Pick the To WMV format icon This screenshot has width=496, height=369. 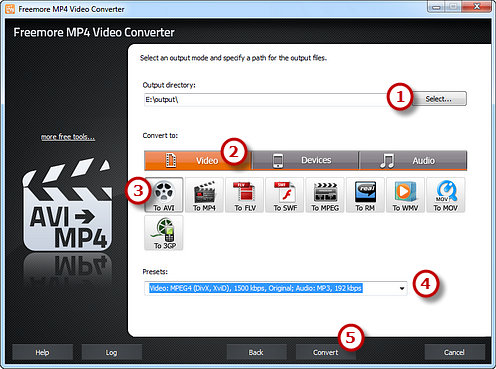point(405,195)
